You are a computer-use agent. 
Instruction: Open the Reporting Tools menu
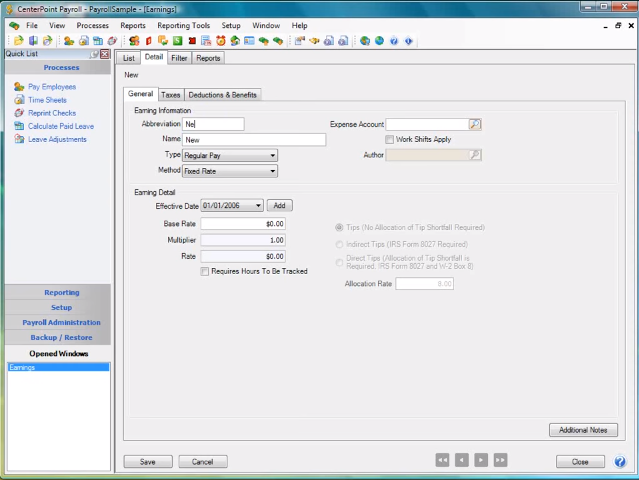tap(183, 25)
